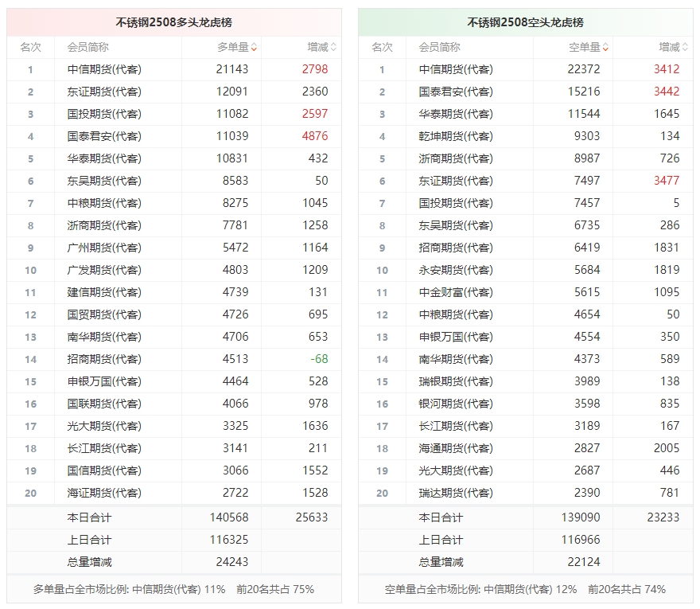Select 中粮期货(代客) in long table
The height and width of the screenshot is (609, 700).
tap(104, 203)
